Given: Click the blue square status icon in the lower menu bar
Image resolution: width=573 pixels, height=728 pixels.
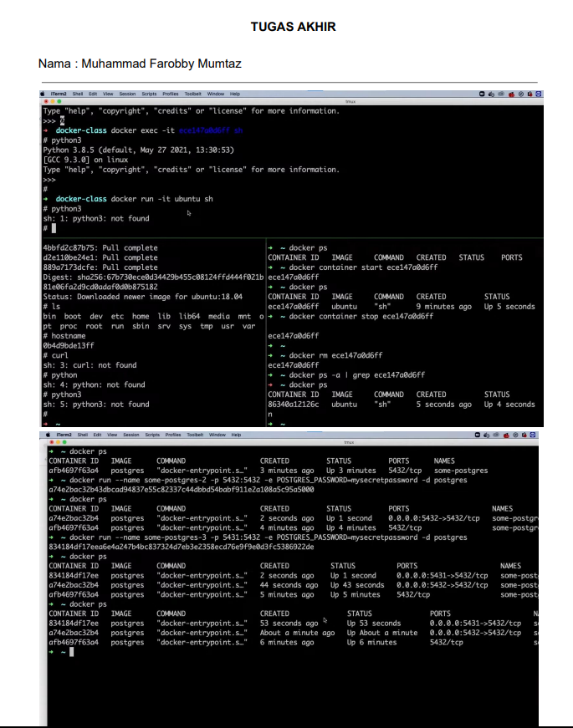Looking at the screenshot, I should [x=533, y=435].
